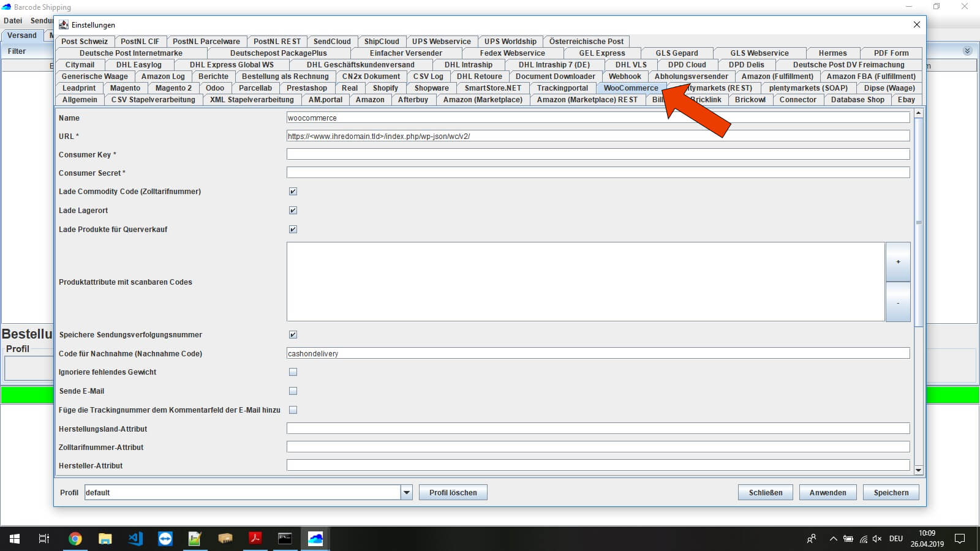Collapse the Filter panel chevron in main window
This screenshot has width=980, height=551.
click(967, 51)
